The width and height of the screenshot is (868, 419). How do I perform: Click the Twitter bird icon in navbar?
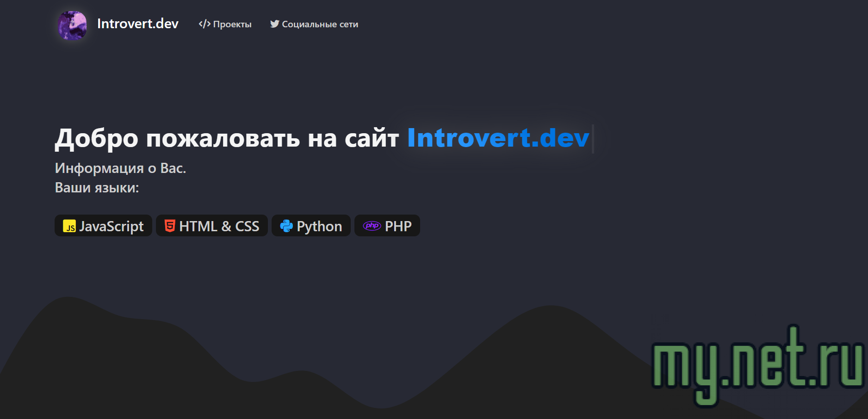point(274,24)
